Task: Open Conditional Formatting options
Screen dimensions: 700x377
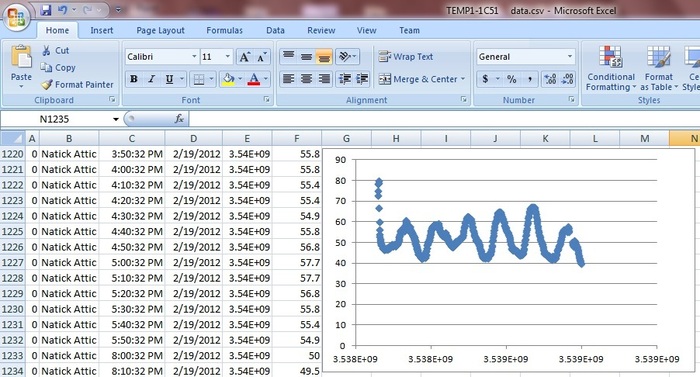Action: [x=610, y=68]
